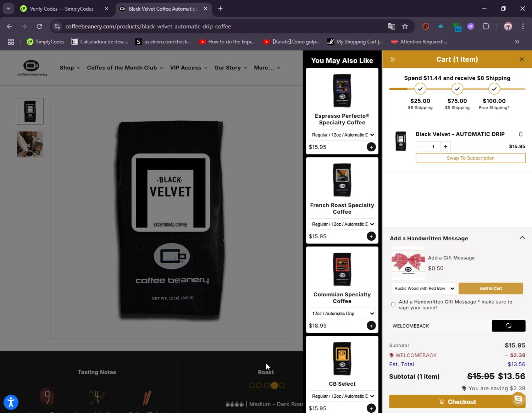Click the WELCOMEBACK coupon code input field
The height and width of the screenshot is (413, 532).
440,326
